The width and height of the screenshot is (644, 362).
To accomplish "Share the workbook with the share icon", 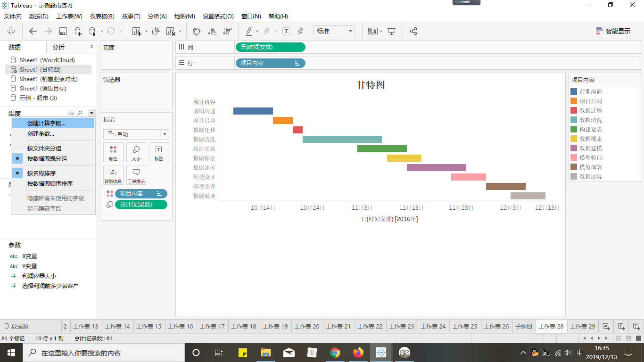I will (413, 31).
